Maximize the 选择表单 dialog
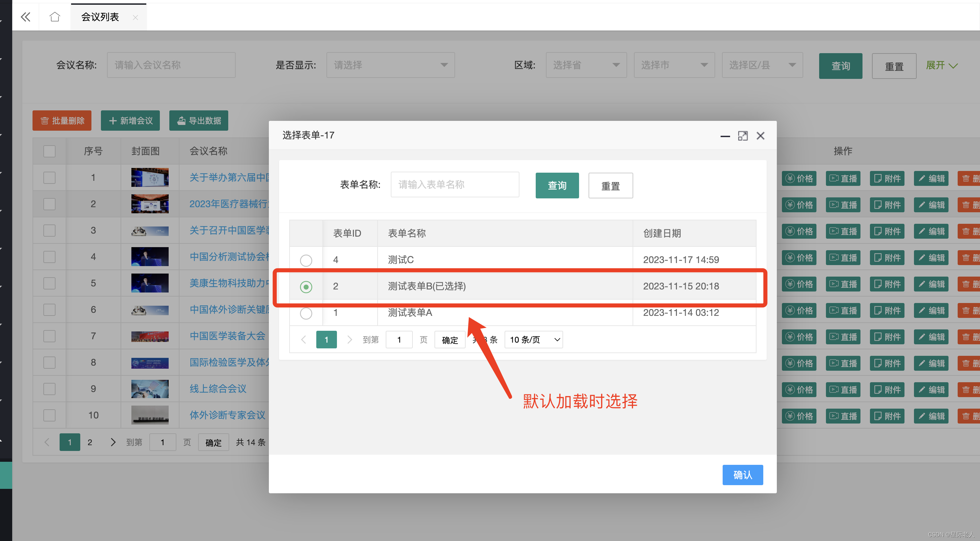Image resolution: width=980 pixels, height=541 pixels. pos(743,136)
